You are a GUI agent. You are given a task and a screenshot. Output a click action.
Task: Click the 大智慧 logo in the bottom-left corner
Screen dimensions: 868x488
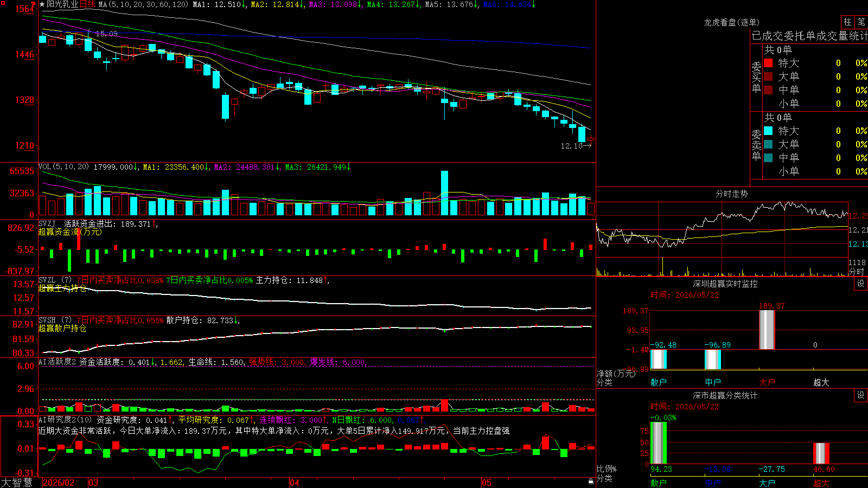pos(17,483)
